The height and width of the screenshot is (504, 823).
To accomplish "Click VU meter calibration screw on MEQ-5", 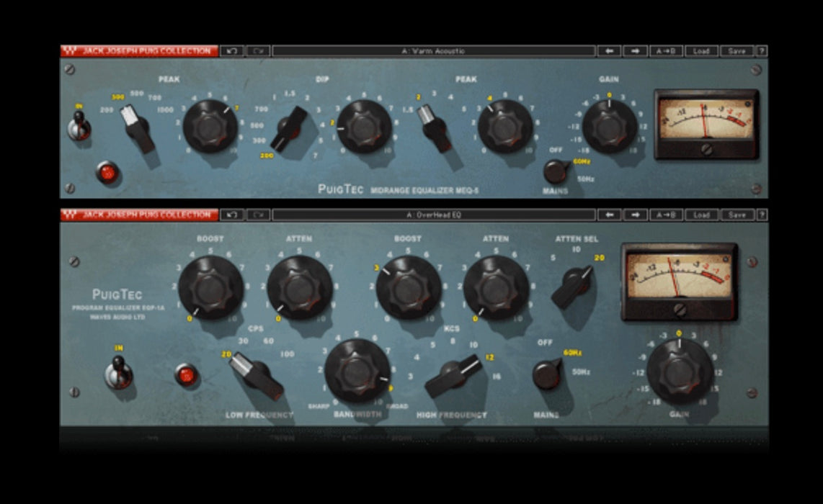I will (707, 149).
